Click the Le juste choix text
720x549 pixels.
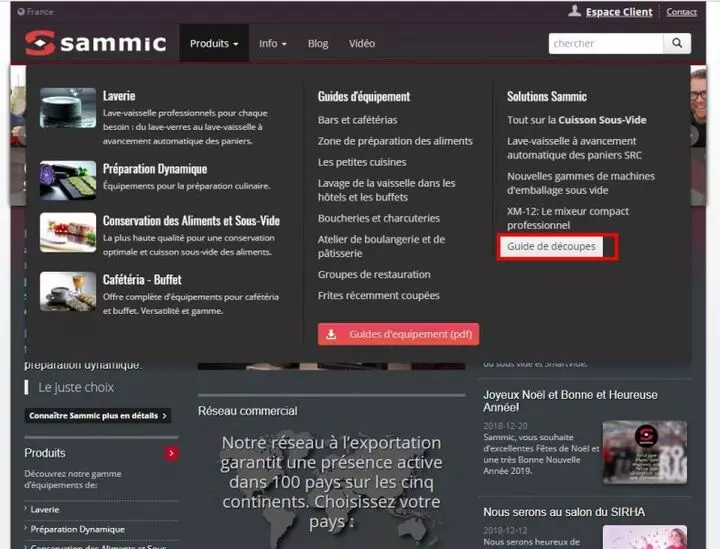[76, 387]
